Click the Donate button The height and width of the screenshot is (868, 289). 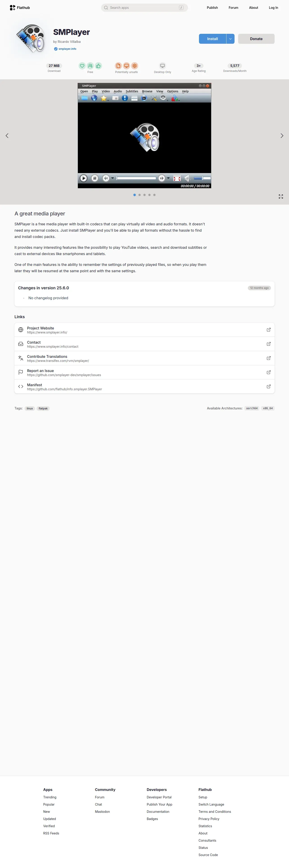(256, 39)
